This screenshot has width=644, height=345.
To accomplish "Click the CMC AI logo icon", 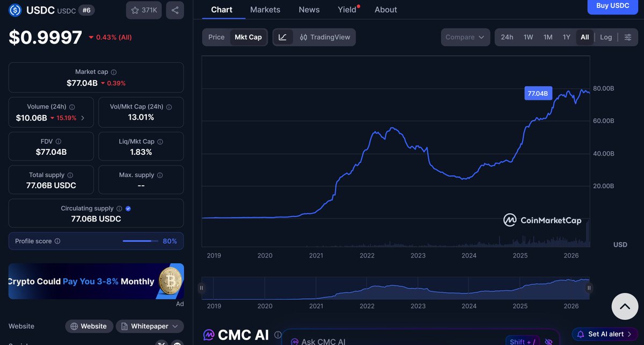I will tap(209, 335).
